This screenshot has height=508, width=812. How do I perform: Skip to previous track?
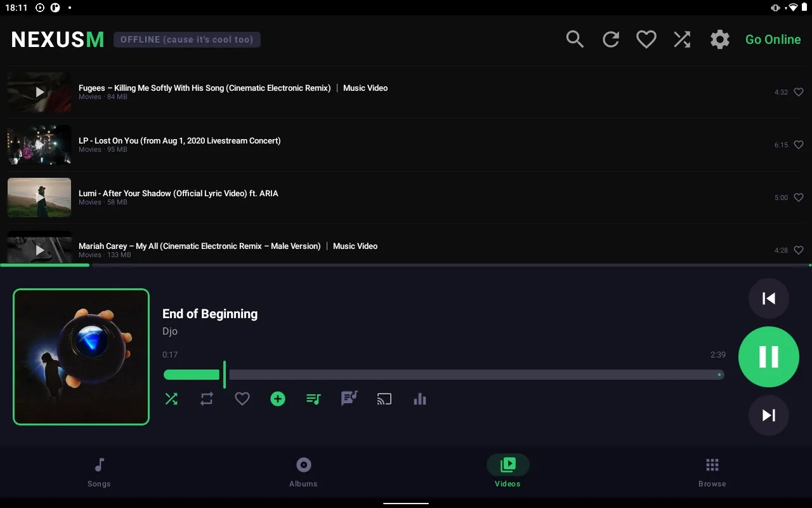tap(769, 298)
